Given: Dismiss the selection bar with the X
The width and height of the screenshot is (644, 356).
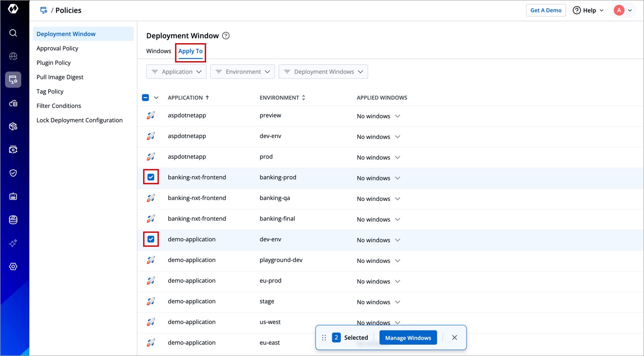Looking at the screenshot, I should point(455,338).
